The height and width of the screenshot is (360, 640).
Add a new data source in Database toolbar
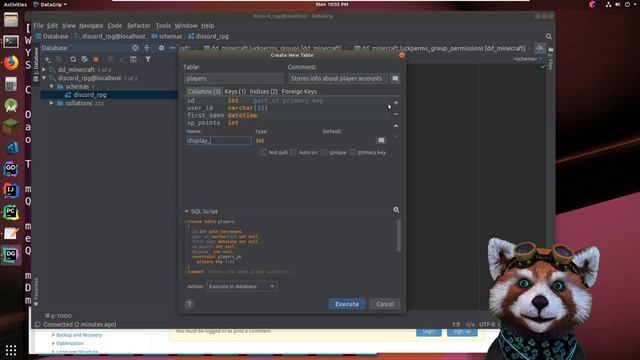click(x=48, y=60)
